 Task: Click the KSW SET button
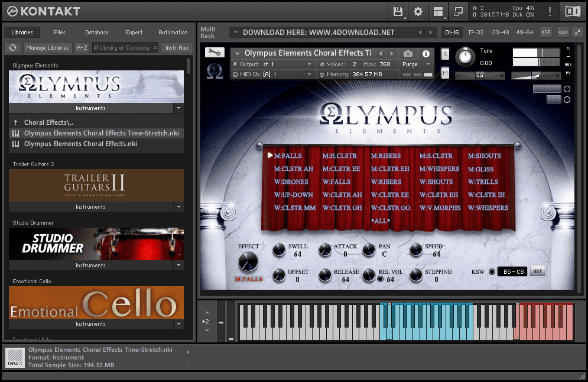point(537,271)
